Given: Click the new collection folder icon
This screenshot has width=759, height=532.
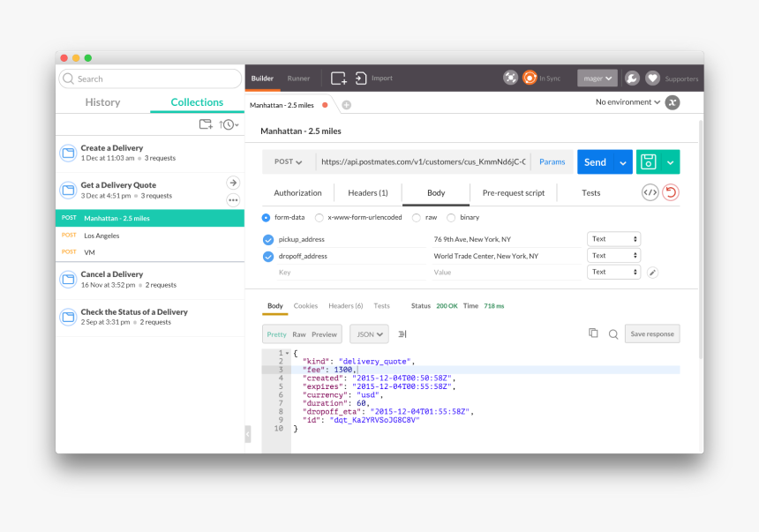Looking at the screenshot, I should tap(206, 124).
